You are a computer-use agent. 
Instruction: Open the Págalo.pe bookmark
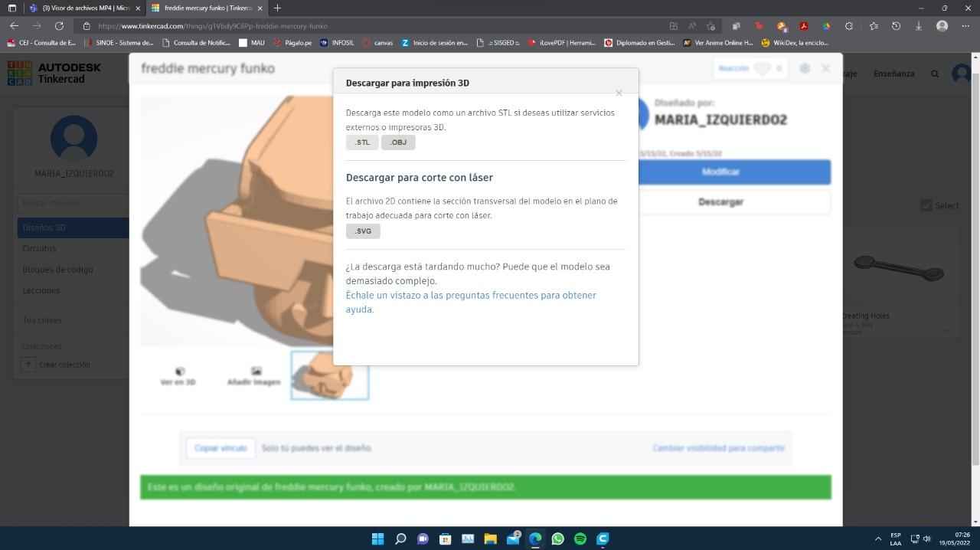click(x=292, y=43)
